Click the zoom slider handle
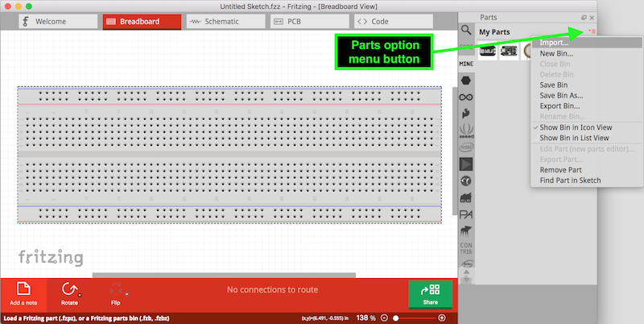Image resolution: width=644 pixels, height=324 pixels. (x=396, y=318)
